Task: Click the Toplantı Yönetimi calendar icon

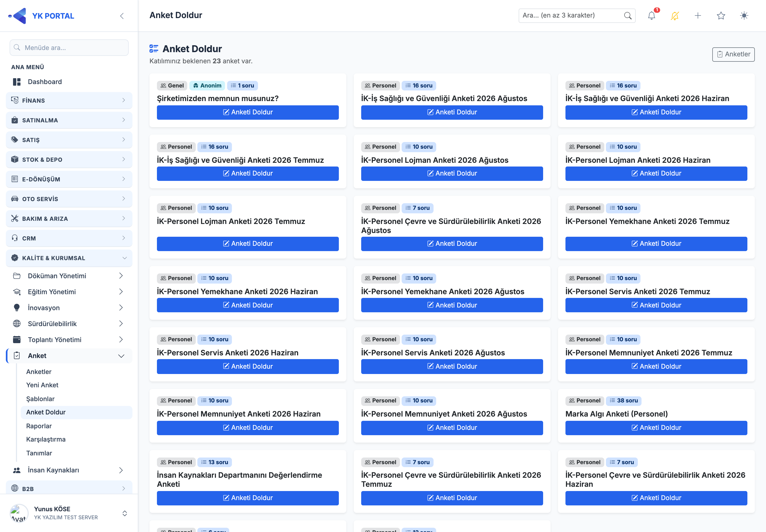Action: pyautogui.click(x=17, y=339)
